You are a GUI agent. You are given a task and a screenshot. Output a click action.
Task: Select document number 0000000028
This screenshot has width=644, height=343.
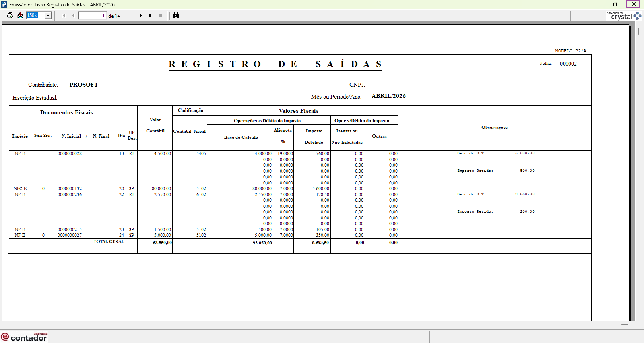click(70, 153)
